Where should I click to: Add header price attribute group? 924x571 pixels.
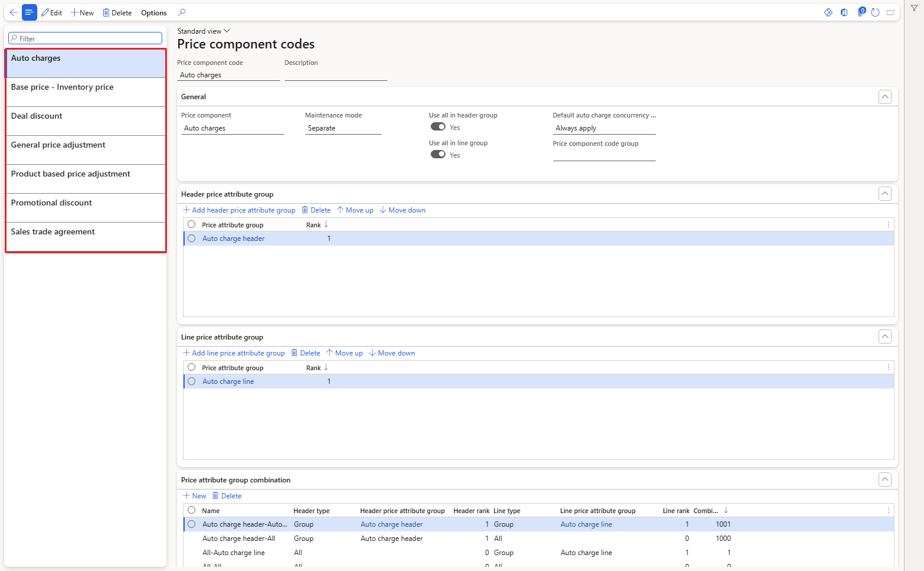click(239, 210)
